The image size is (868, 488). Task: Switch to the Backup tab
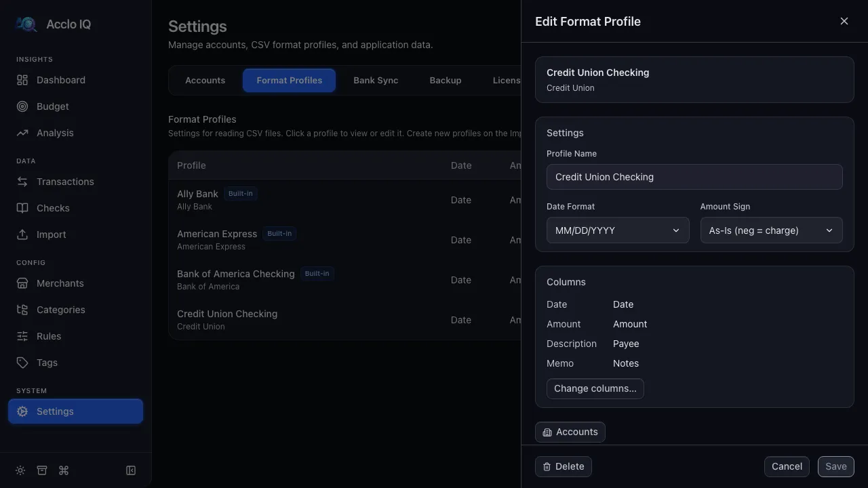446,80
